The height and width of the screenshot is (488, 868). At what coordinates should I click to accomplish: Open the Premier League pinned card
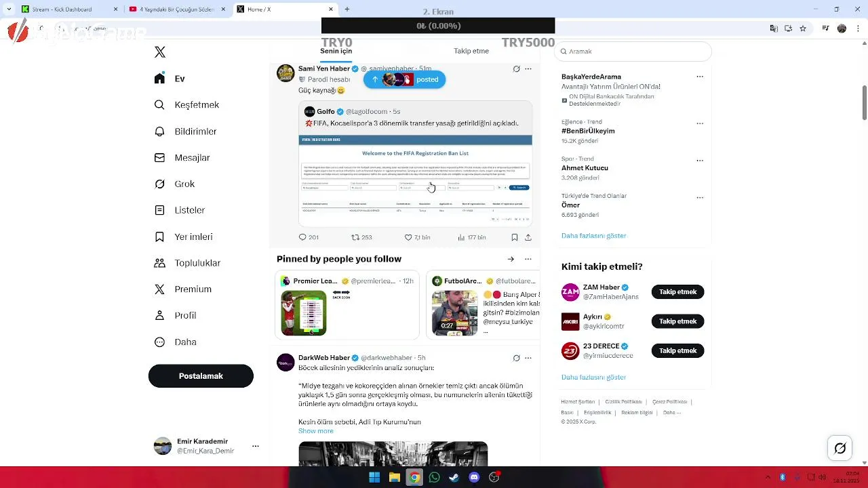[x=347, y=304]
